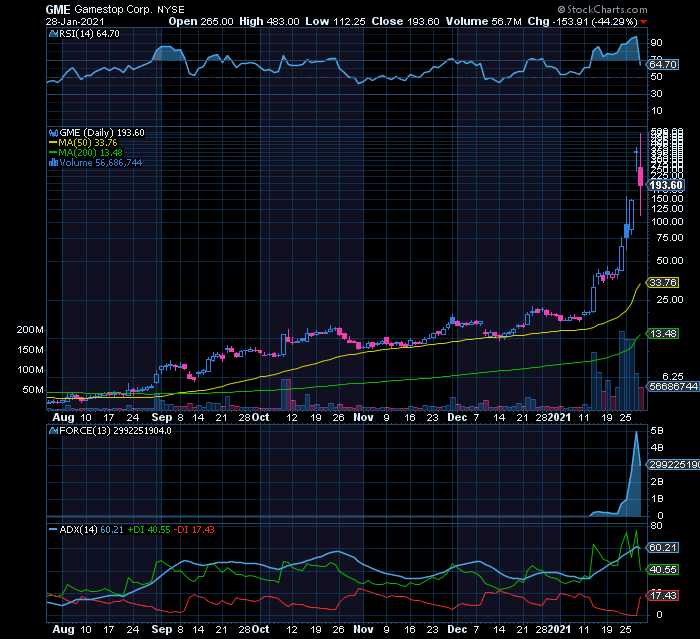This screenshot has width=700, height=639.
Task: Click the Oct label on price chart axis
Action: click(261, 418)
